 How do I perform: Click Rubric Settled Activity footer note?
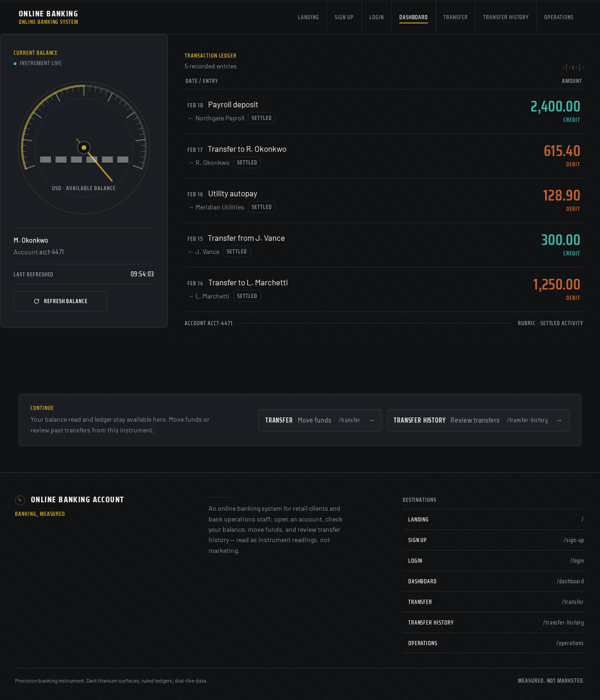click(x=550, y=323)
